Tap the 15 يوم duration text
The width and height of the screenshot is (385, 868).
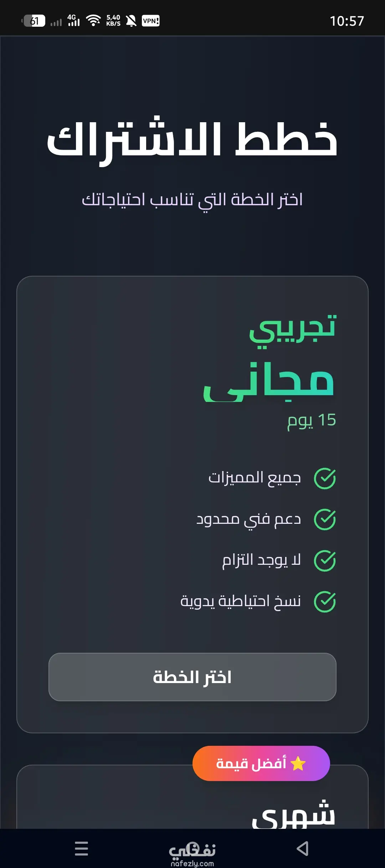coord(312,420)
